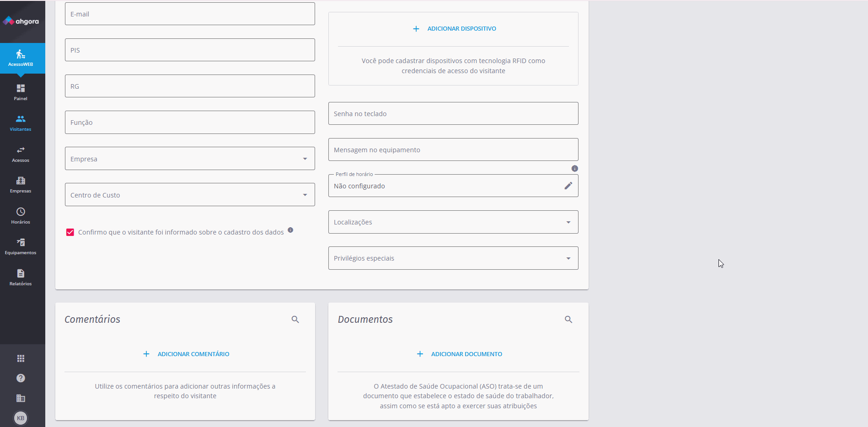Click the Função input field
Image resolution: width=868 pixels, height=427 pixels.
click(190, 122)
